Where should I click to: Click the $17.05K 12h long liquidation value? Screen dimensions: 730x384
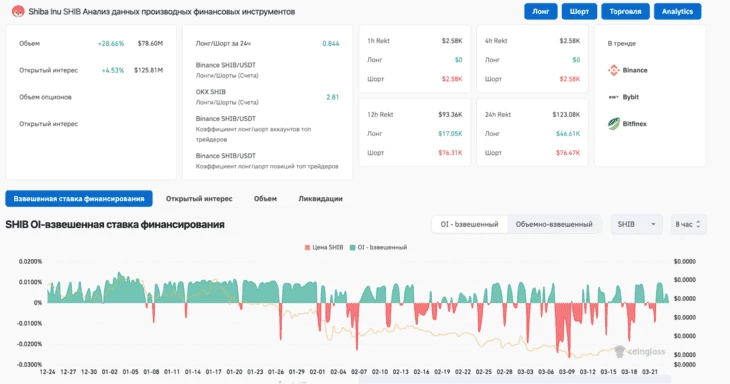point(450,134)
